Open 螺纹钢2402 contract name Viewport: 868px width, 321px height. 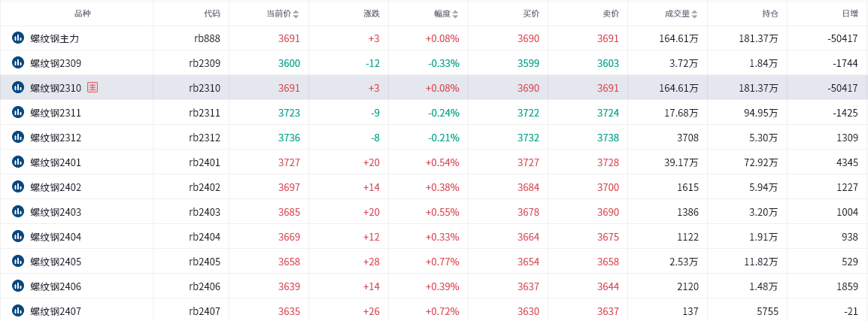click(56, 187)
